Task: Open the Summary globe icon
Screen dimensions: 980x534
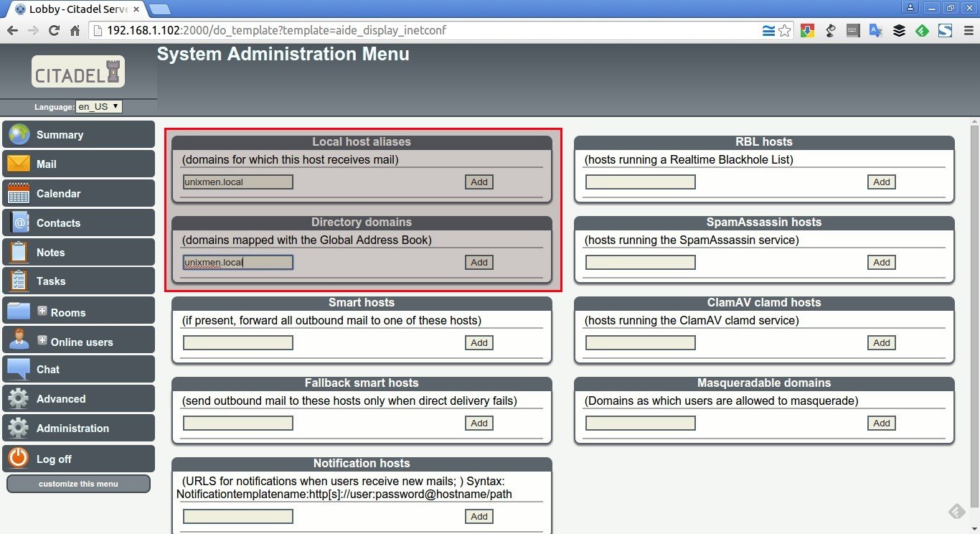Action: pos(19,134)
